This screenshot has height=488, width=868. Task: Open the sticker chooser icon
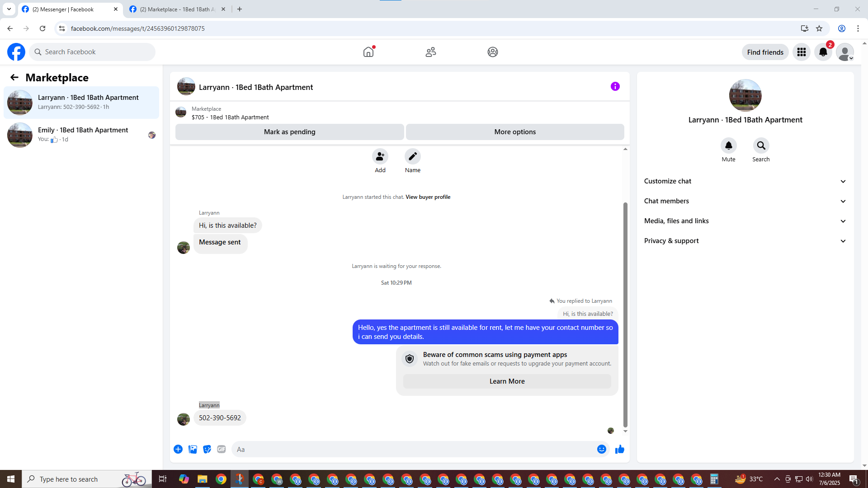pos(207,449)
